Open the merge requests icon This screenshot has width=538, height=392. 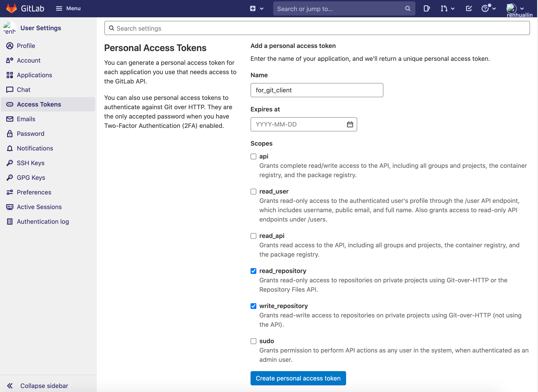444,8
